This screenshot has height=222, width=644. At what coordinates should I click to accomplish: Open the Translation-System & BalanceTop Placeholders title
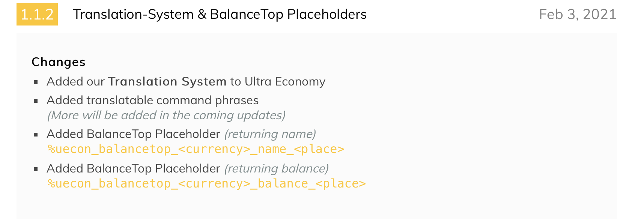point(220,14)
